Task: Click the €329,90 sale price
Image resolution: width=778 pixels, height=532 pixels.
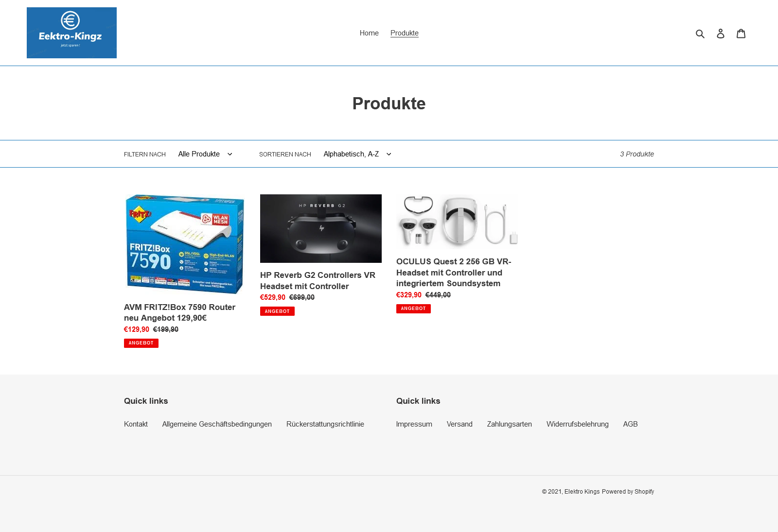Action: [x=409, y=295]
